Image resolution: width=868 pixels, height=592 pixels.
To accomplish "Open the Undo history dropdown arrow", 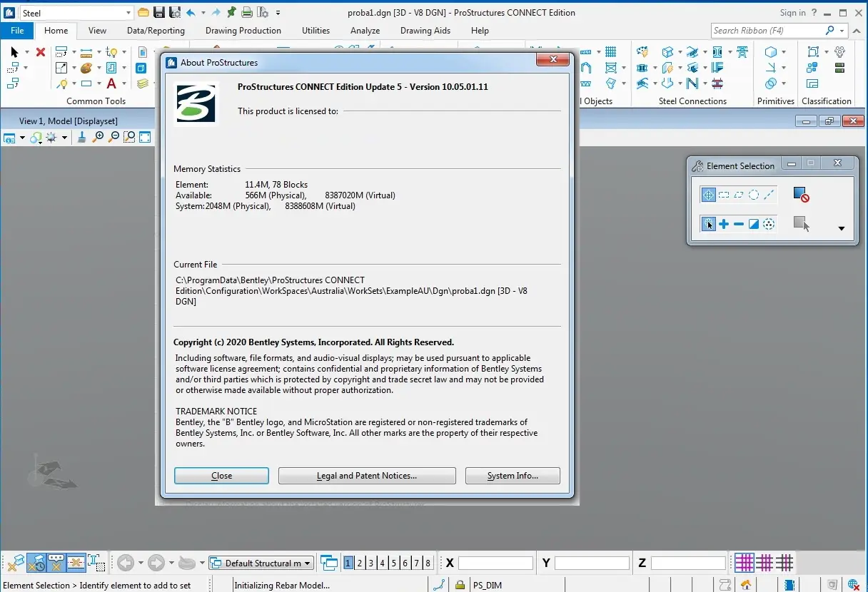I will coord(203,13).
